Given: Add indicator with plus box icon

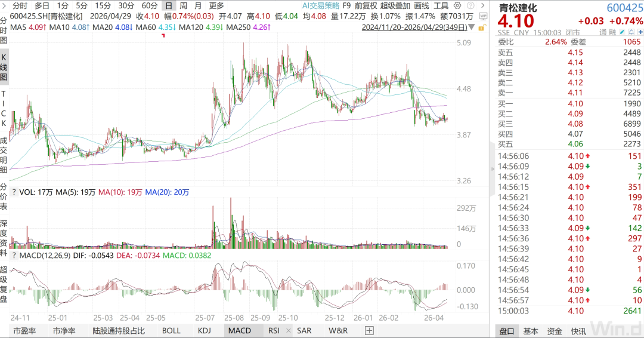Looking at the screenshot, I should tap(369, 331).
